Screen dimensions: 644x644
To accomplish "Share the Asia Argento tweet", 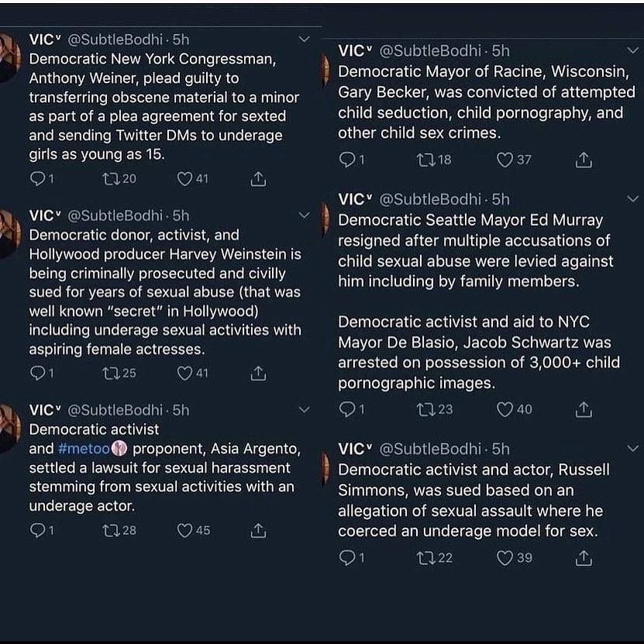I will click(x=258, y=531).
